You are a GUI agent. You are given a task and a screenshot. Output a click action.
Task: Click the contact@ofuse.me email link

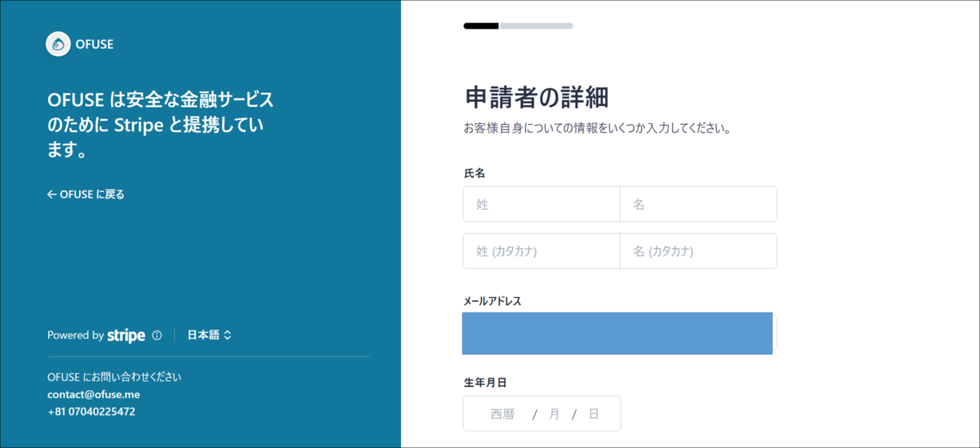click(94, 394)
